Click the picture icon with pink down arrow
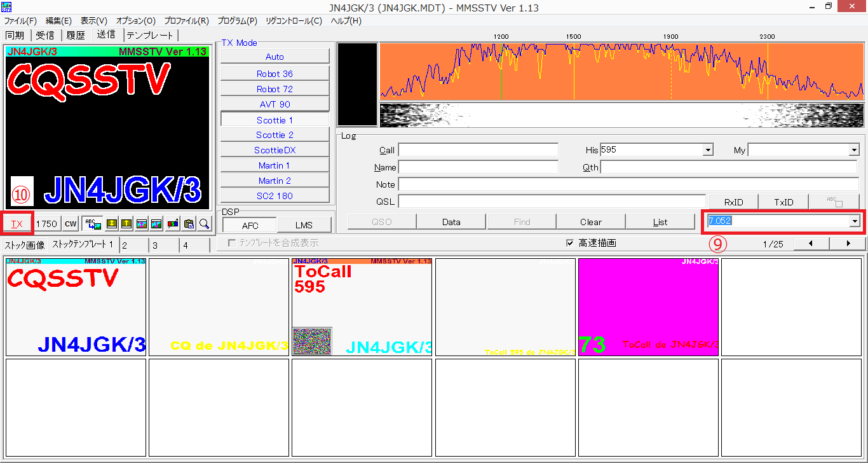The height and width of the screenshot is (463, 868). point(157,224)
